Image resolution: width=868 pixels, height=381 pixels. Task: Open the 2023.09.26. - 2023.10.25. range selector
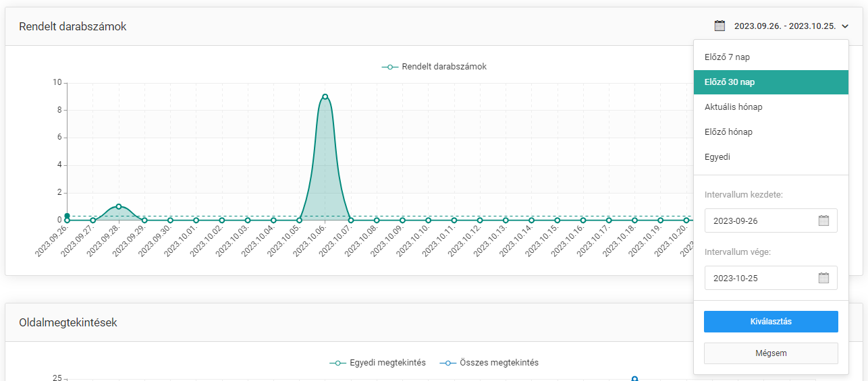pyautogui.click(x=784, y=26)
